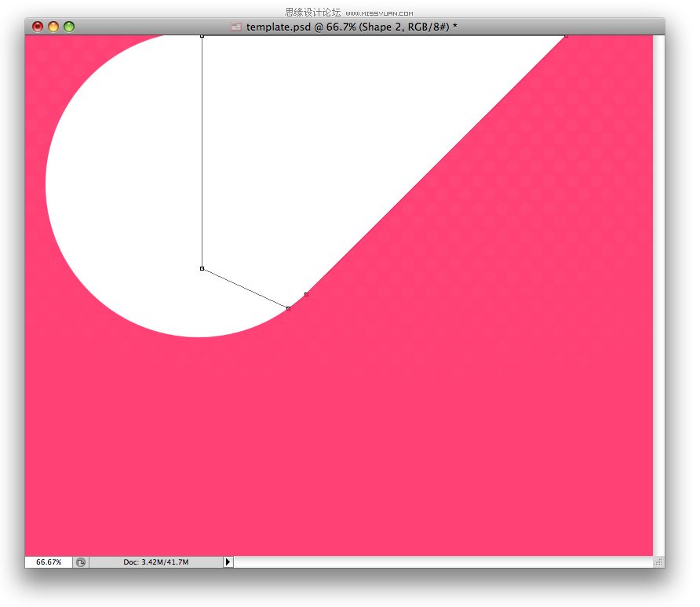Zoom the template.psd window with green button

coord(69,27)
